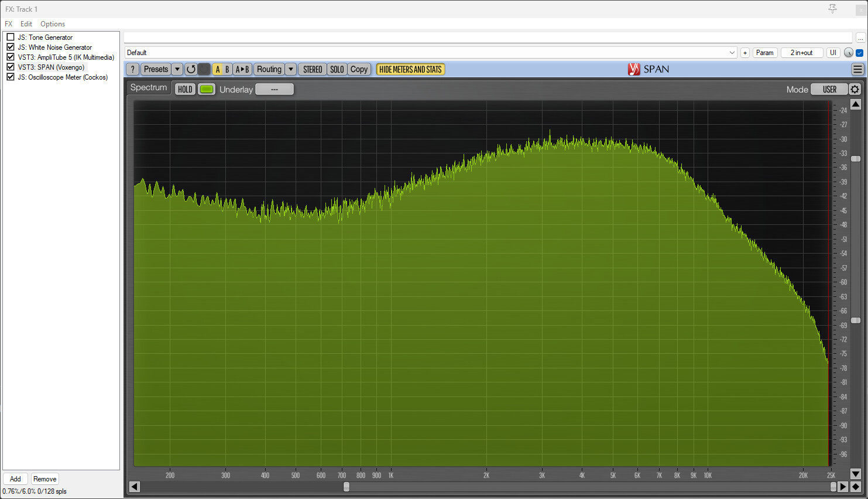The image size is (868, 499).
Task: Pin the FX window with pushpin icon
Action: (x=832, y=9)
